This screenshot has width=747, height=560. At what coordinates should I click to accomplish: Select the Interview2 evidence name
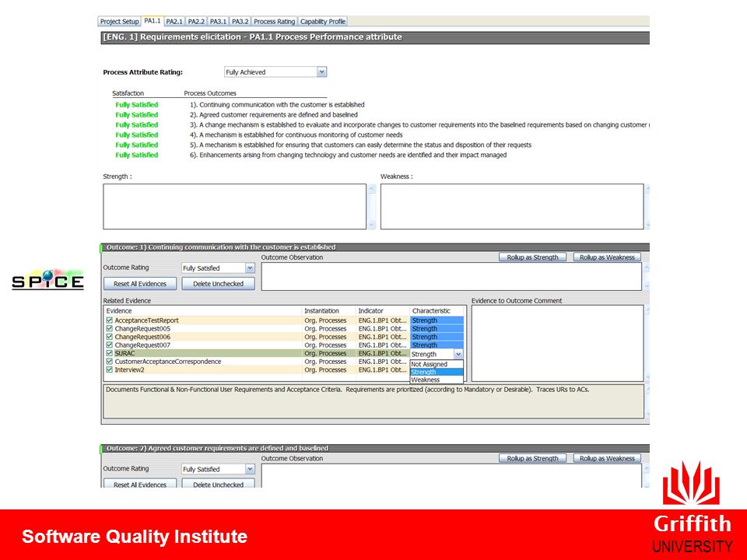(130, 369)
